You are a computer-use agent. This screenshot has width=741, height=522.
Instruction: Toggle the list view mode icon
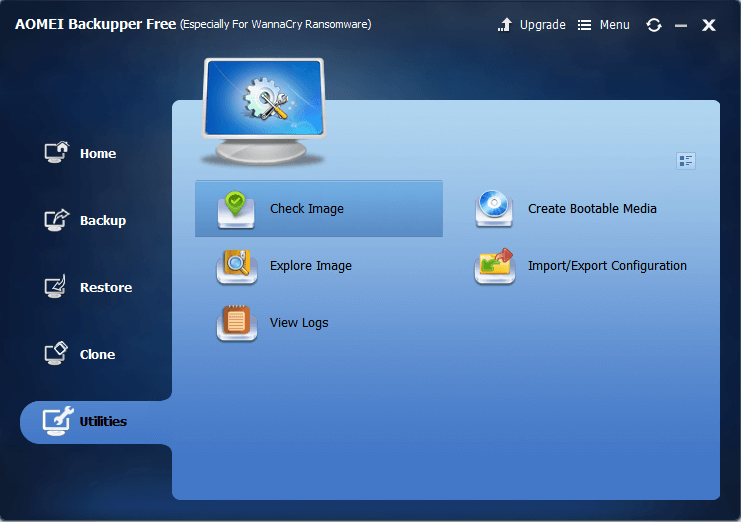685,161
